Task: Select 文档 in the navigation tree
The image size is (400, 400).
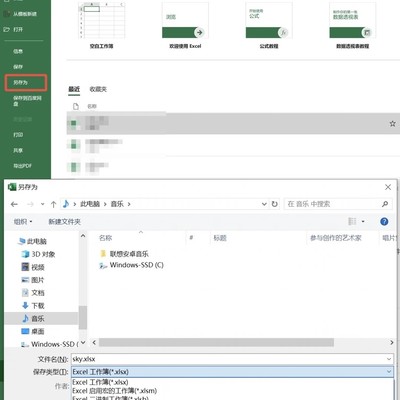Action: click(33, 293)
